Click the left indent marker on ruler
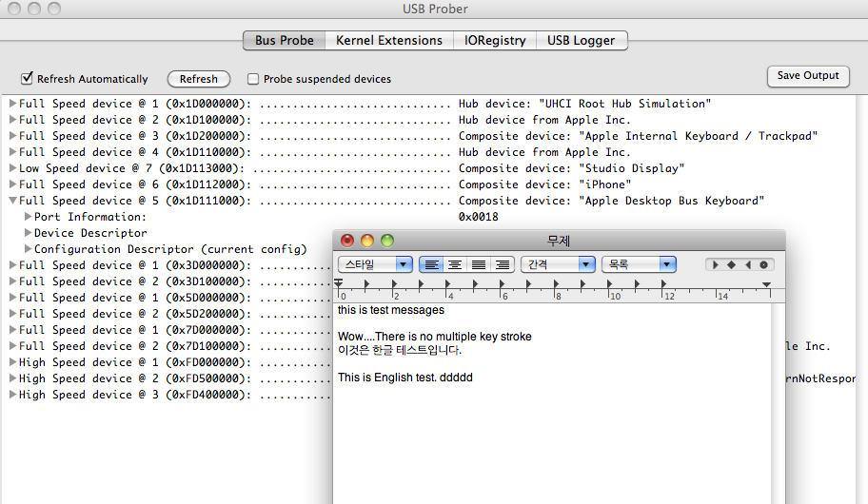Screen dimensions: 868x504 [339, 283]
